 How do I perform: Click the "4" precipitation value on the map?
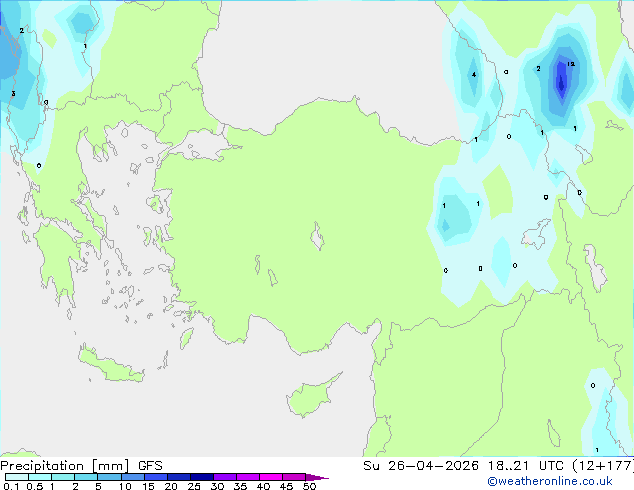[x=474, y=74]
